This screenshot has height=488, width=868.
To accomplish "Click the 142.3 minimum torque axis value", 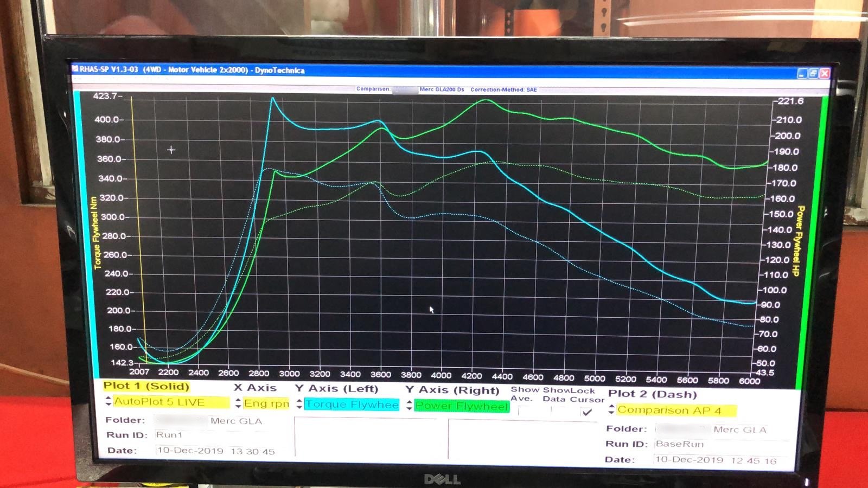I will (122, 362).
